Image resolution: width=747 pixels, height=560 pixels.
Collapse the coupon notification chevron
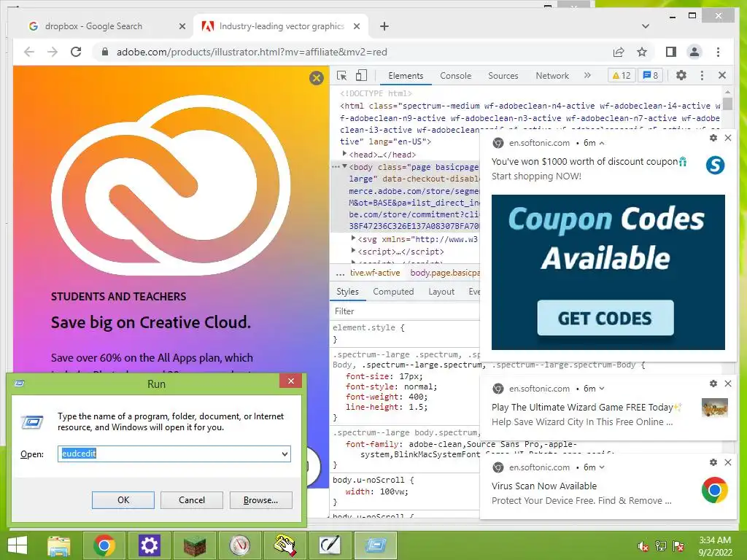(602, 143)
